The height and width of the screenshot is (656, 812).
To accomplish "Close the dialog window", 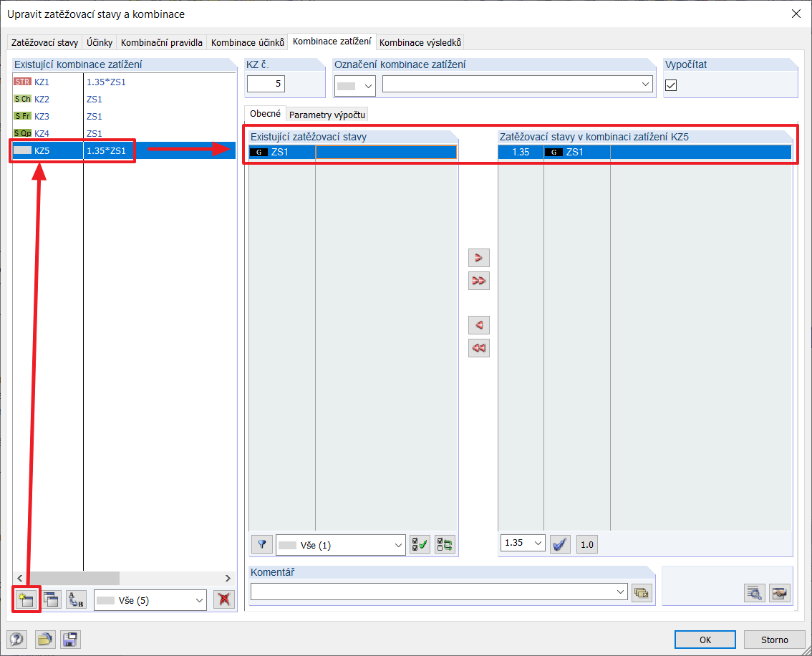I will click(x=796, y=14).
